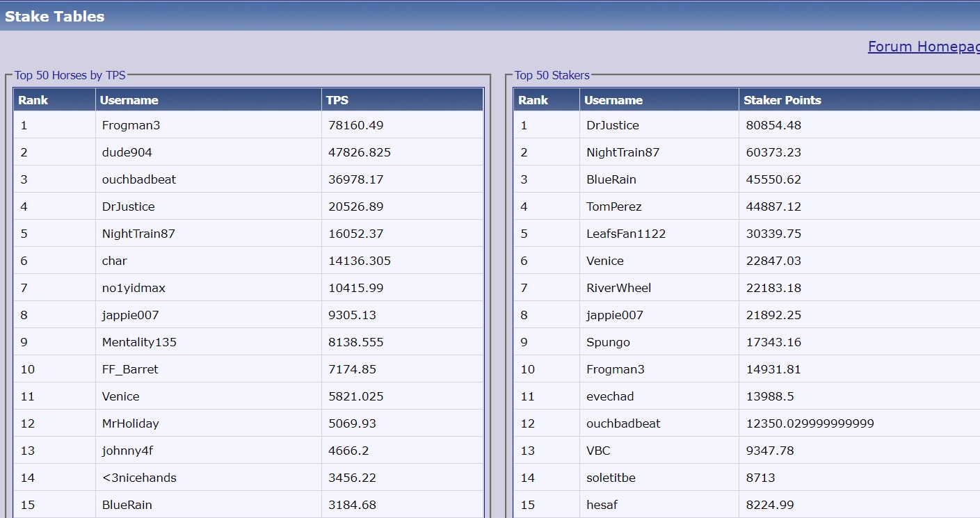
Task: Select username dude904 in Horses table
Action: [x=127, y=152]
